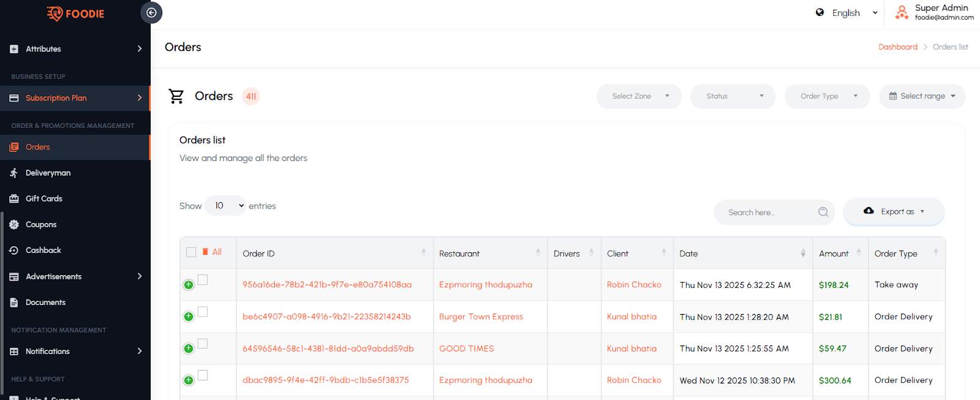Viewport: 980px width, 400px height.
Task: Expand first order row with green plus icon
Action: point(189,285)
